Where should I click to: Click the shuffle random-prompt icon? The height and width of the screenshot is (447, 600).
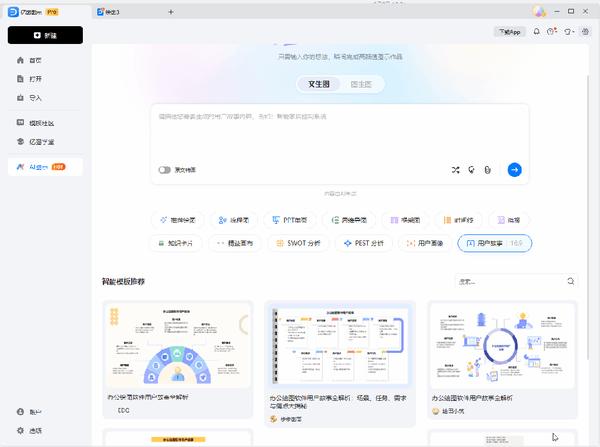455,170
